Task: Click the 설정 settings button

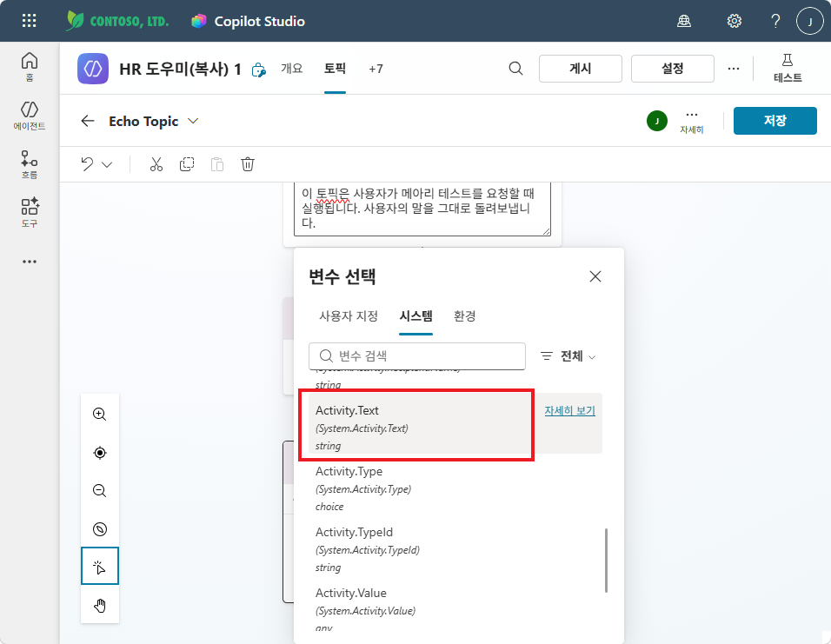Action: point(673,69)
